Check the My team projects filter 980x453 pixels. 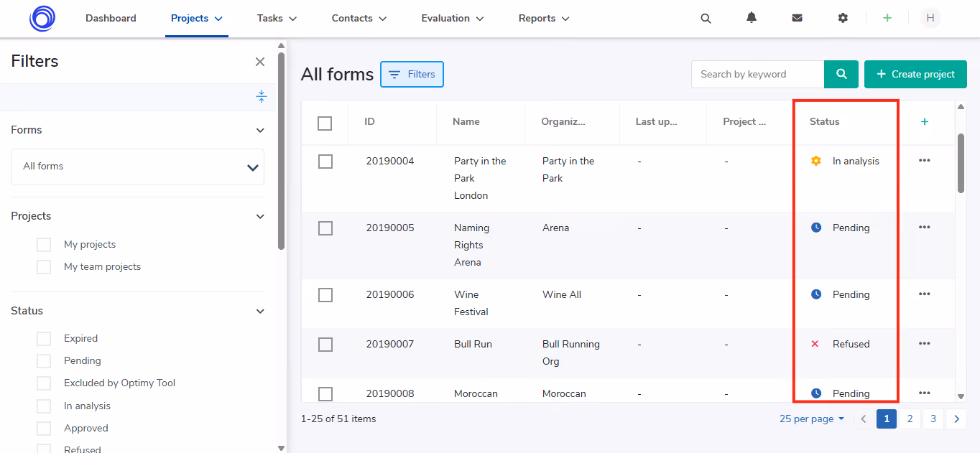click(44, 267)
